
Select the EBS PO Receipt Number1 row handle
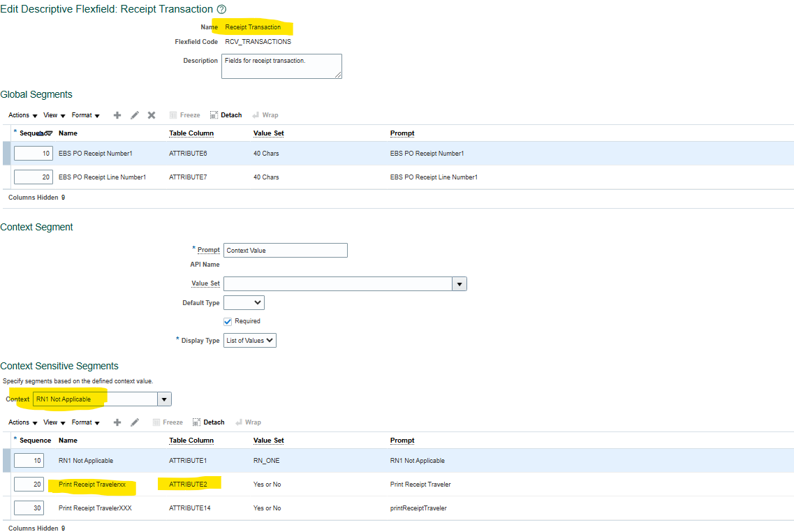point(6,154)
